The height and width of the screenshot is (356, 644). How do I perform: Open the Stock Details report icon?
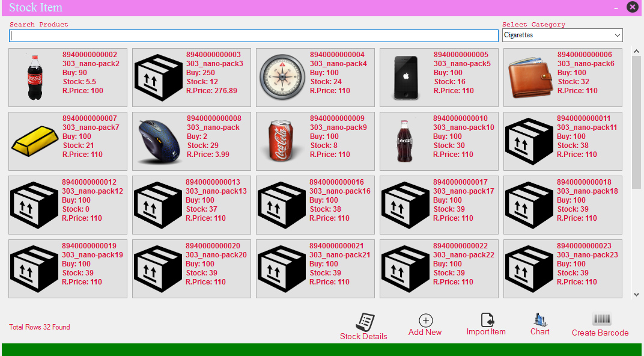click(x=365, y=322)
